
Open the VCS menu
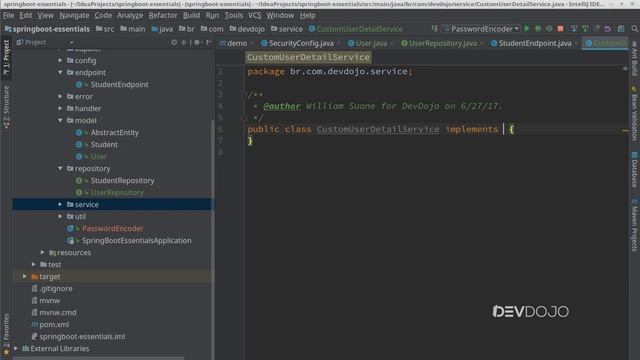tap(255, 16)
